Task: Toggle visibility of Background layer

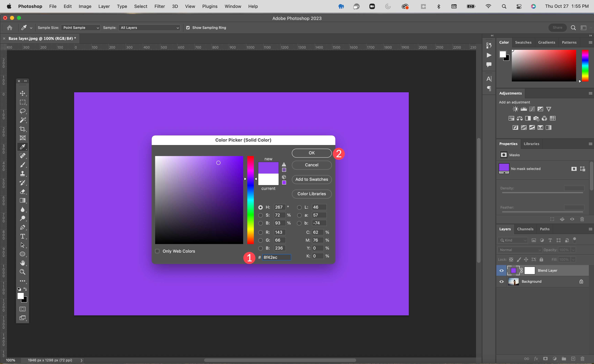Action: click(502, 281)
